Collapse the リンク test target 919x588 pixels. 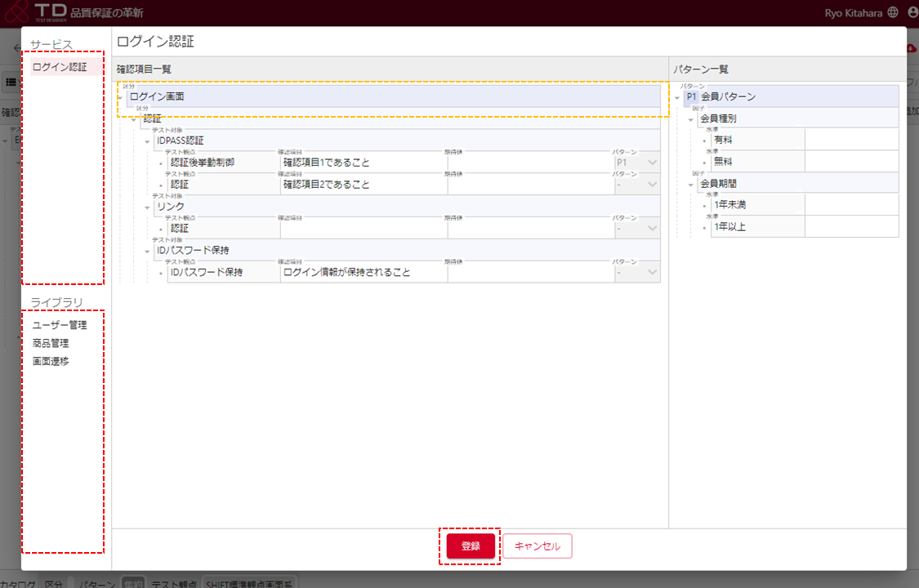[x=148, y=207]
